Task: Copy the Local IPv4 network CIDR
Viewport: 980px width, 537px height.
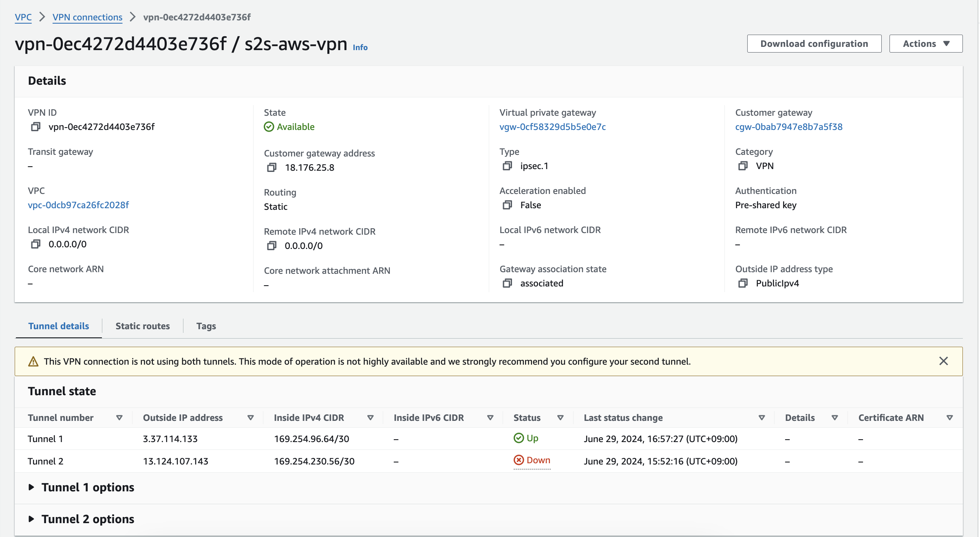Action: (35, 244)
